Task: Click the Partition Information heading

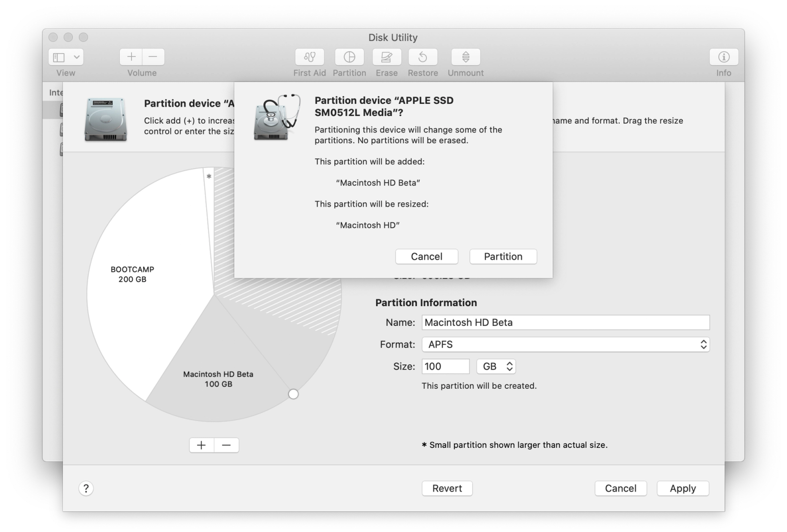Action: tap(426, 303)
